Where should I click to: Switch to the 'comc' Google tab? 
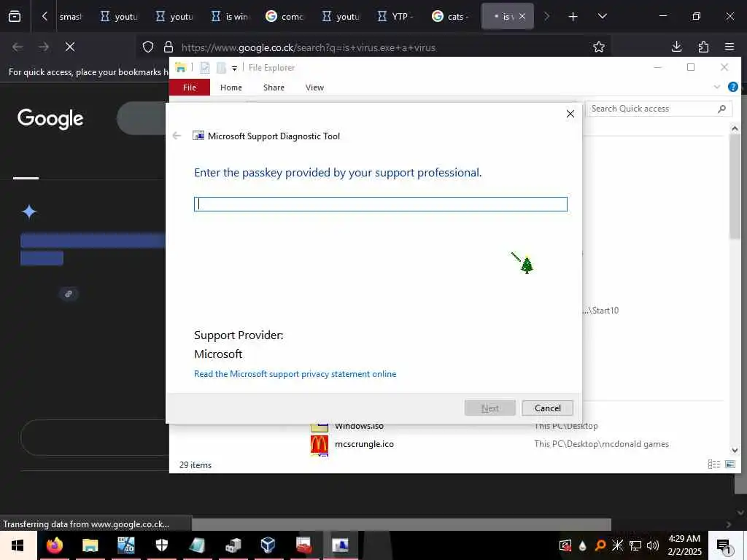coord(285,17)
